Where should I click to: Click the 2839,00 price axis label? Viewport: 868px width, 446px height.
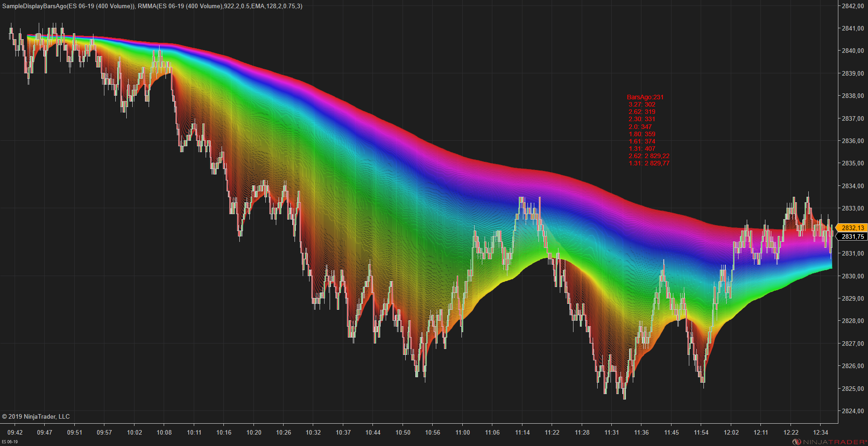(x=852, y=73)
